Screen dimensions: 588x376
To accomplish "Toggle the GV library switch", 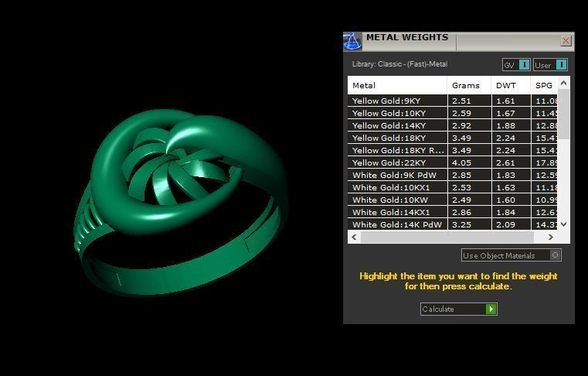I will pos(516,65).
